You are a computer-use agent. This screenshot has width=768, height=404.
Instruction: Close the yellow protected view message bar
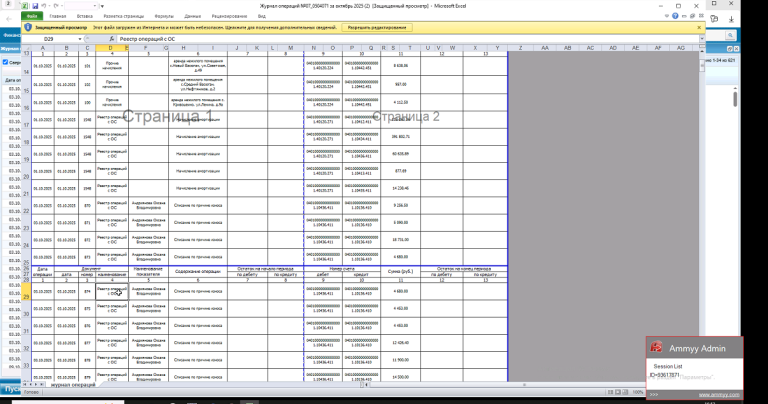pyautogui.click(x=699, y=27)
